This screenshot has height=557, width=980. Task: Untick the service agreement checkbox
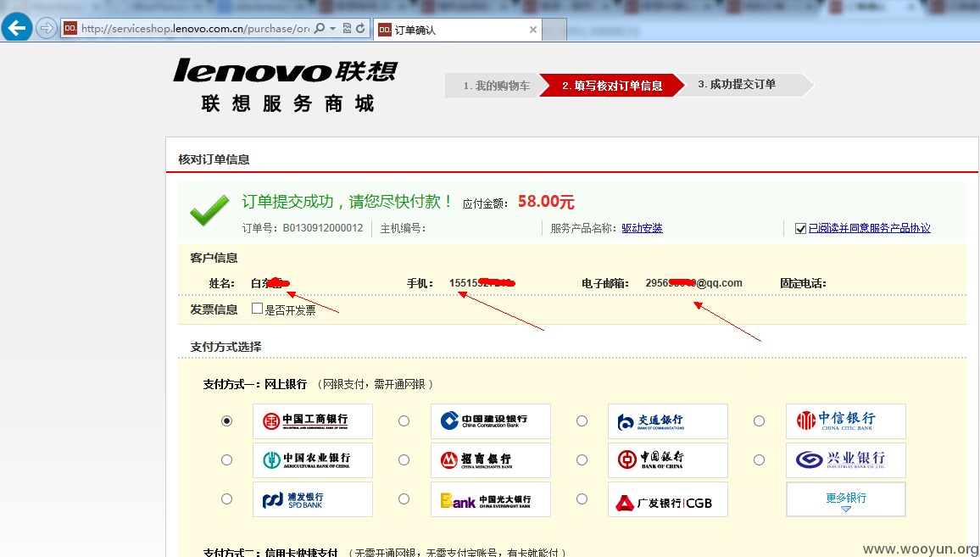click(800, 228)
